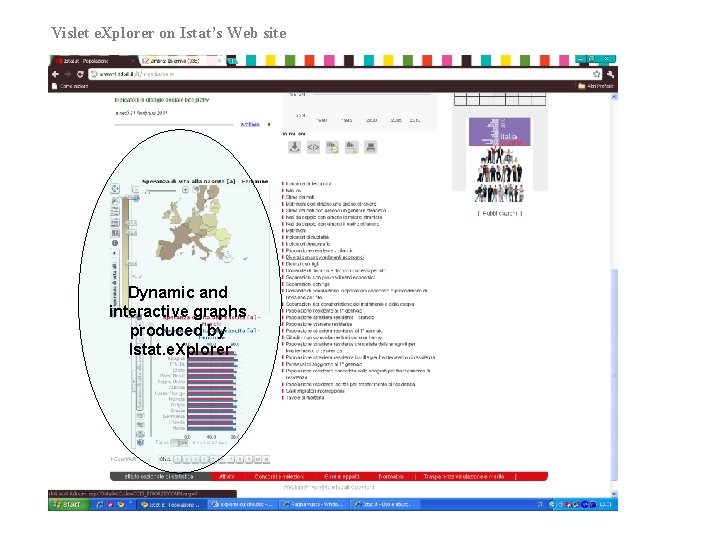Zoom in the map with plus button

click(x=185, y=189)
